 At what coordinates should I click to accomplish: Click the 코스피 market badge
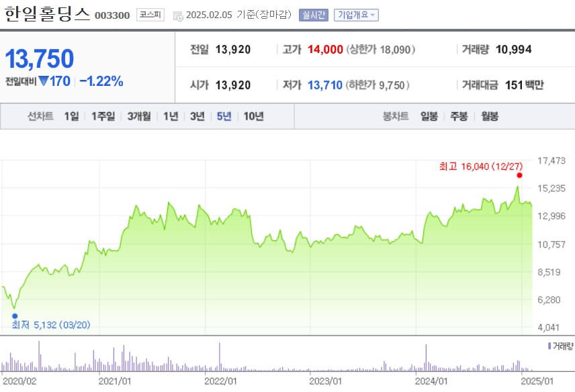[x=150, y=15]
